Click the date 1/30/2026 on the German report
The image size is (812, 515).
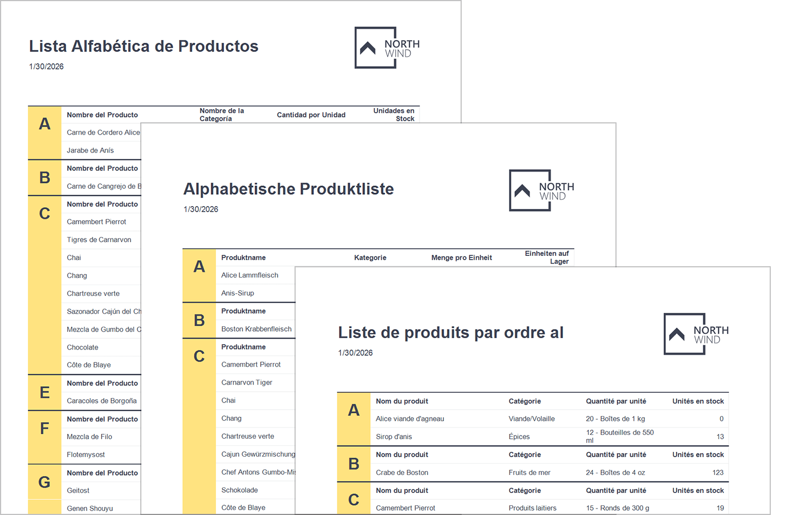point(201,209)
